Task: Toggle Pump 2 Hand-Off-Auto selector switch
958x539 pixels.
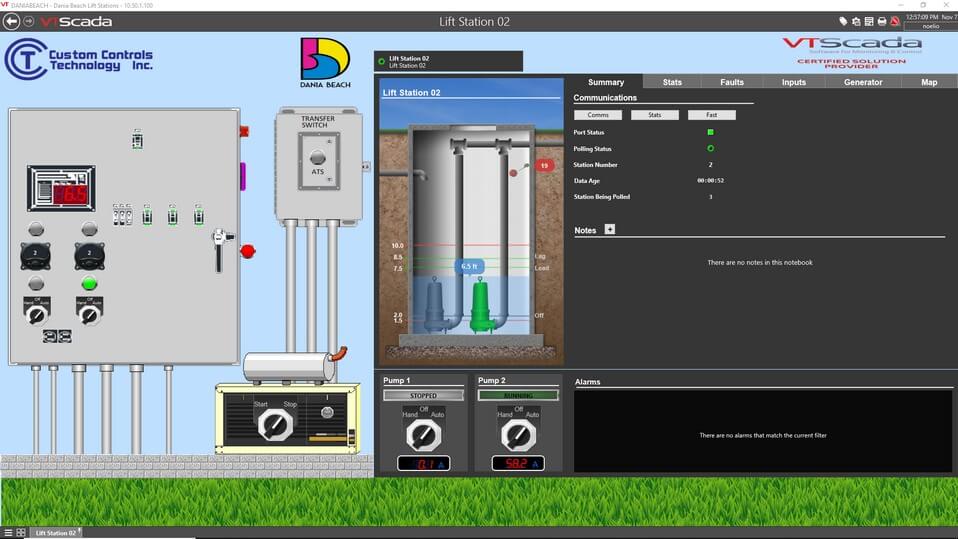Action: coord(517,434)
